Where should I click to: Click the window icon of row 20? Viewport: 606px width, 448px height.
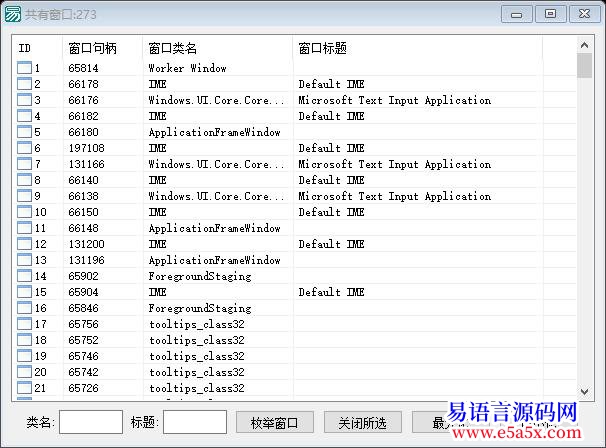24,372
